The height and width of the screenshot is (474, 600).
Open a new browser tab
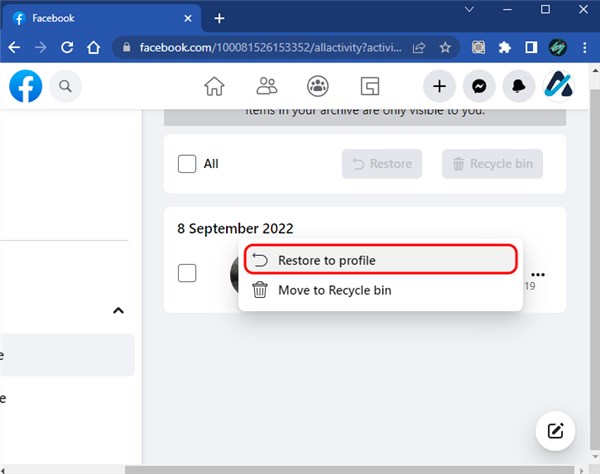(x=219, y=18)
